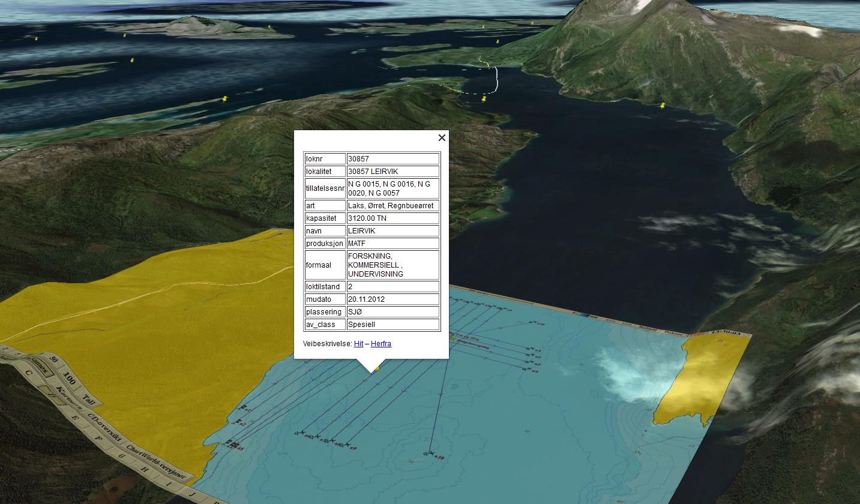Click the 'mudato' field label
860x504 pixels.
(325, 299)
